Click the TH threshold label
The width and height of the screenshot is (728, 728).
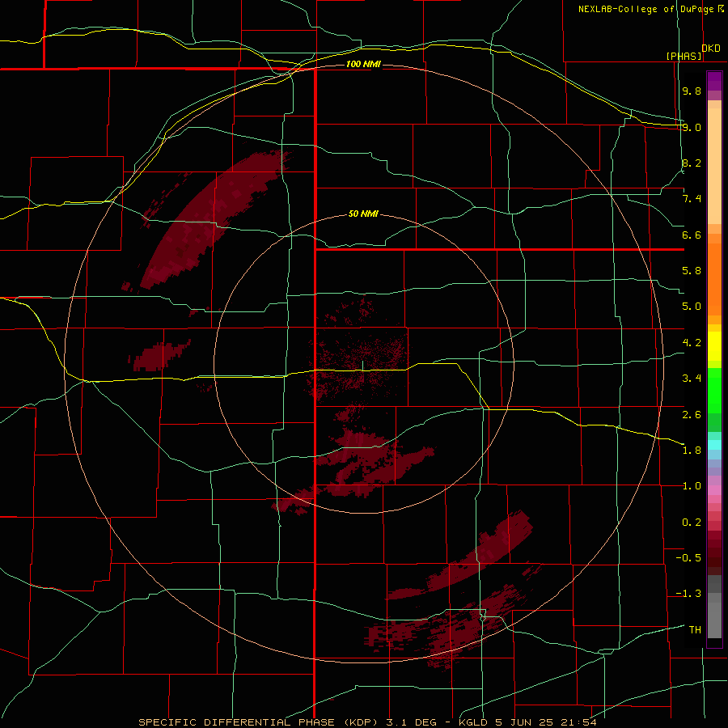tap(695, 630)
